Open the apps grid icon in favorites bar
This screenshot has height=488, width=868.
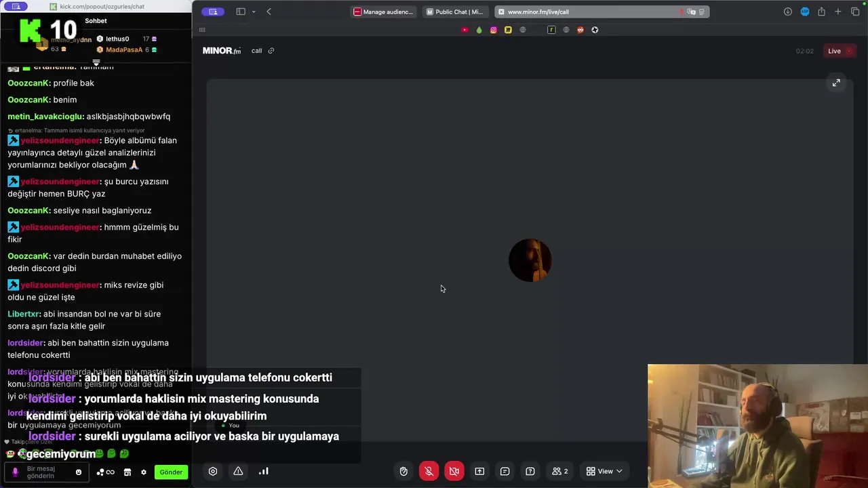click(202, 30)
